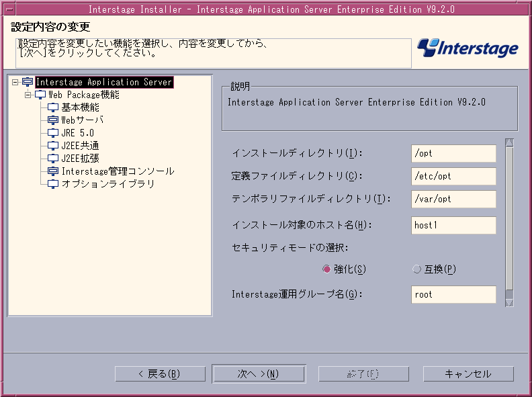The image size is (532, 397).
Task: Select the 強化(S) security mode radio button
Action: coord(326,269)
